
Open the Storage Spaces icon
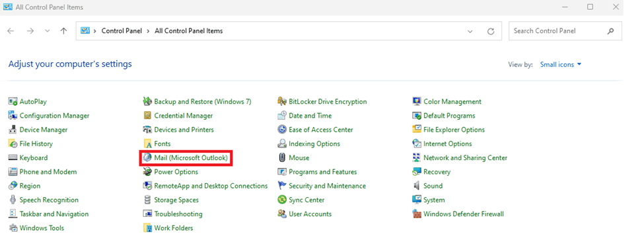(147, 200)
